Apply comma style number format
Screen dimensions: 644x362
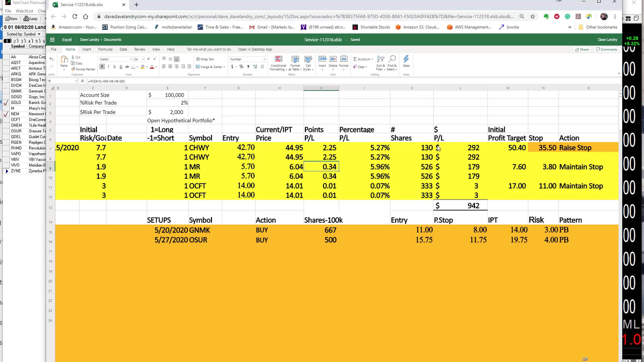click(x=248, y=67)
